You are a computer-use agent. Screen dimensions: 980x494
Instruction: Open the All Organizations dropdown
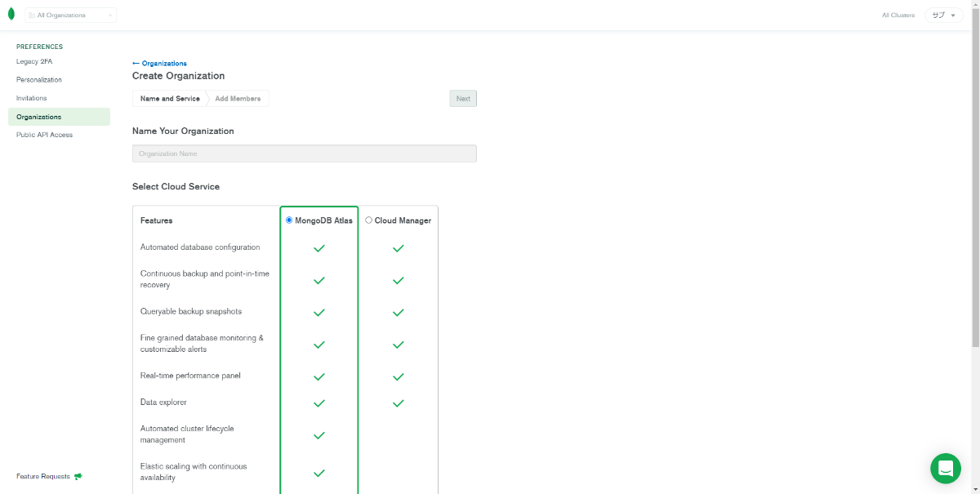coord(70,14)
